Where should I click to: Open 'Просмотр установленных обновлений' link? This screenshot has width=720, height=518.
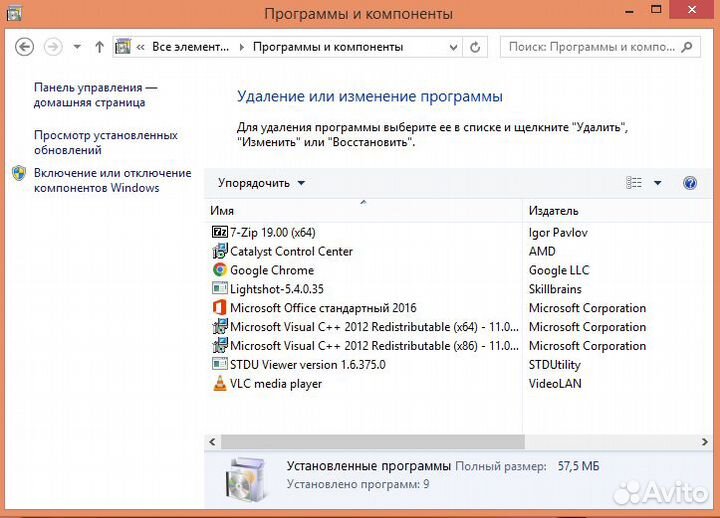click(106, 143)
